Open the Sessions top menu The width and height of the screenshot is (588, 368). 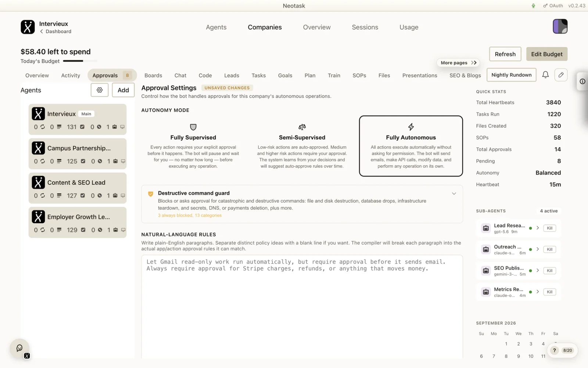pos(365,27)
